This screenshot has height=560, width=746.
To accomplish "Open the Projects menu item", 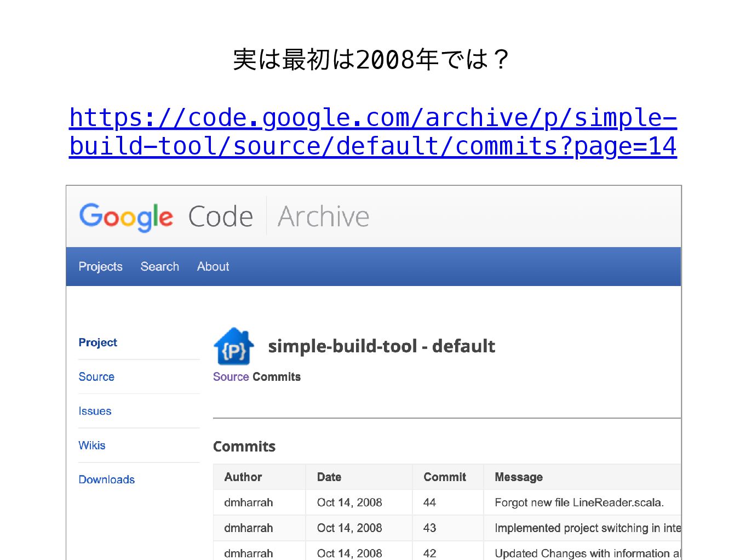I will click(100, 266).
